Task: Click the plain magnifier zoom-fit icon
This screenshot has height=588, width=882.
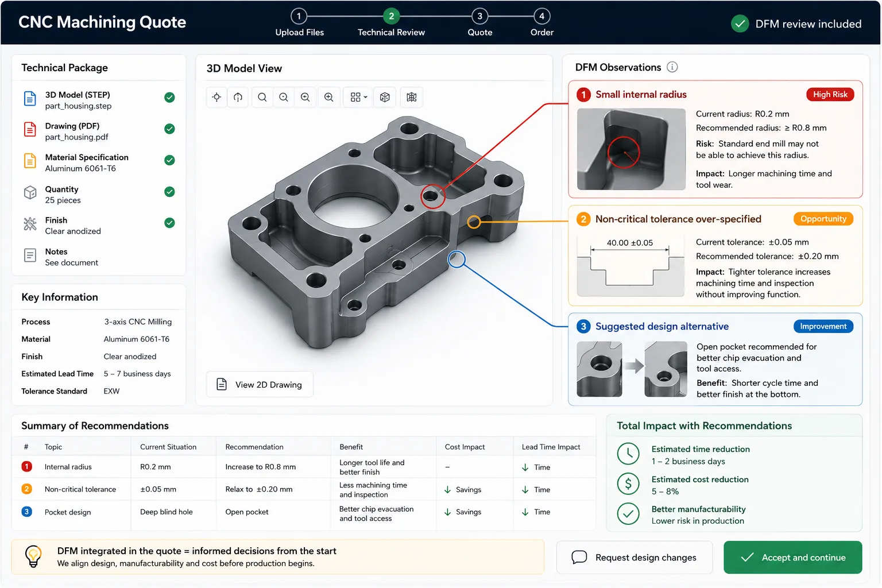Action: pos(262,98)
